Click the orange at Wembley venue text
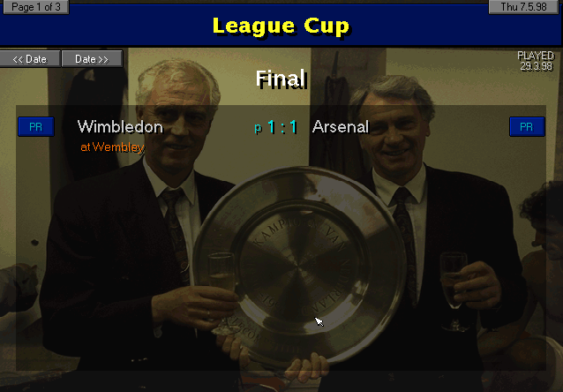This screenshot has width=563, height=392. pos(112,147)
